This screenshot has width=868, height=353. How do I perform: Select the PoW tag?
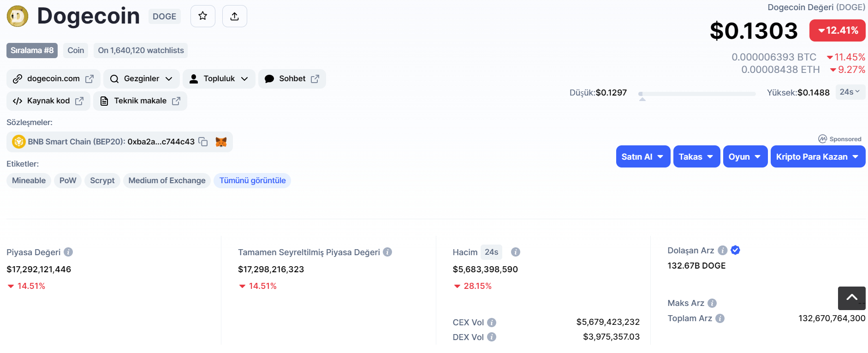point(68,180)
